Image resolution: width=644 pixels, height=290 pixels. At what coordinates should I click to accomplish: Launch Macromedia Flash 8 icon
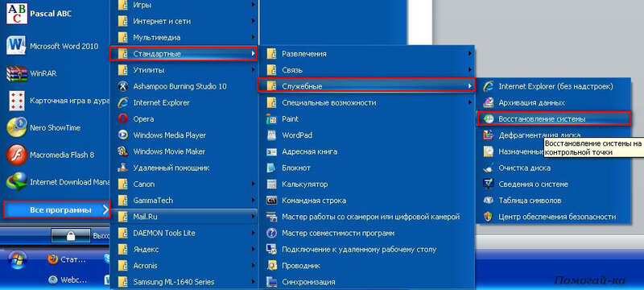[x=16, y=155]
